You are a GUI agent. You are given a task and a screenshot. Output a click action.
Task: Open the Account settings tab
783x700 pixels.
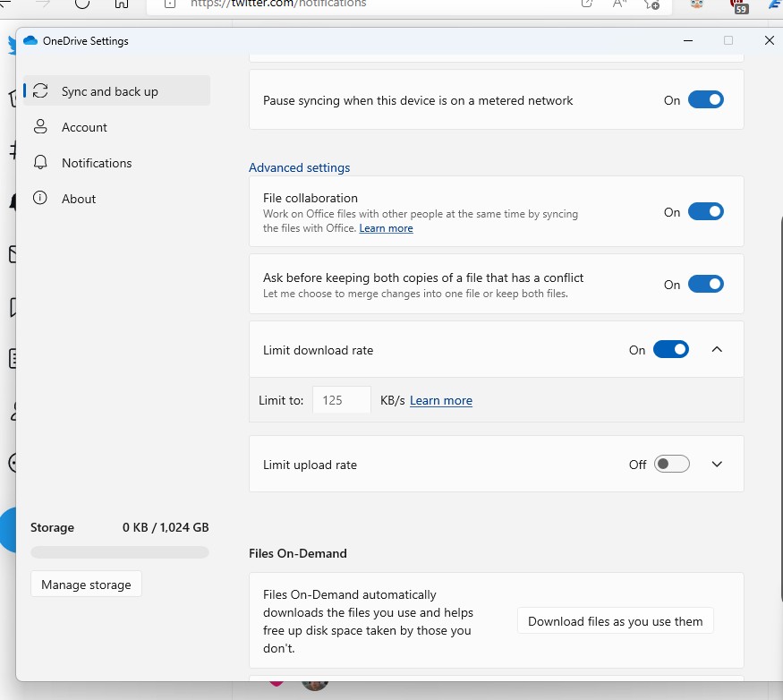[x=84, y=127]
